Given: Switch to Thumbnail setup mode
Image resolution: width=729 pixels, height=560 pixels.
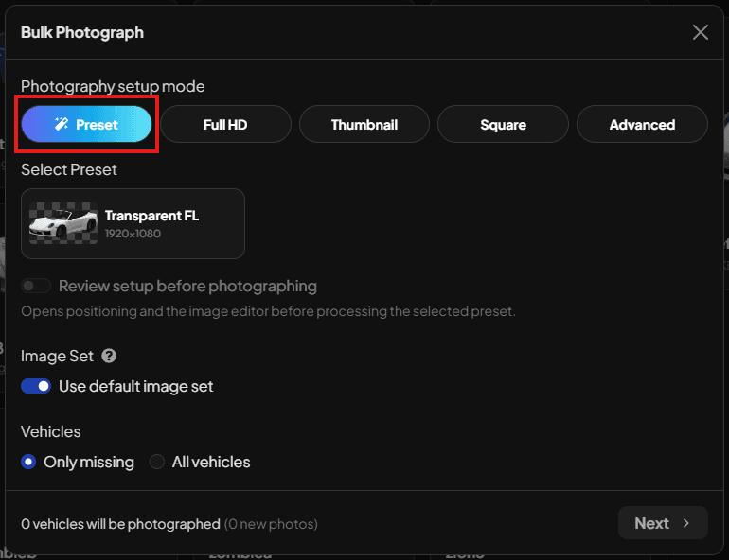Looking at the screenshot, I should pyautogui.click(x=364, y=124).
